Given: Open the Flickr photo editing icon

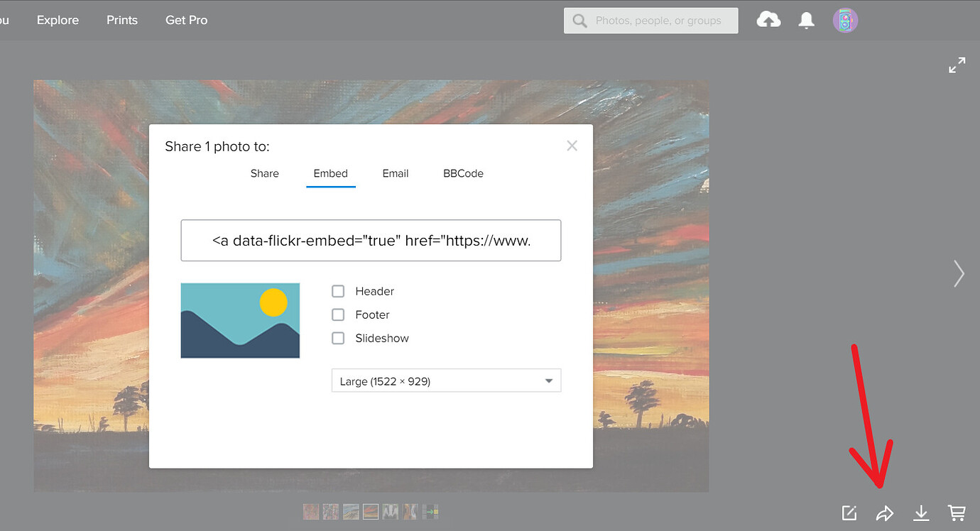Looking at the screenshot, I should pos(849,512).
